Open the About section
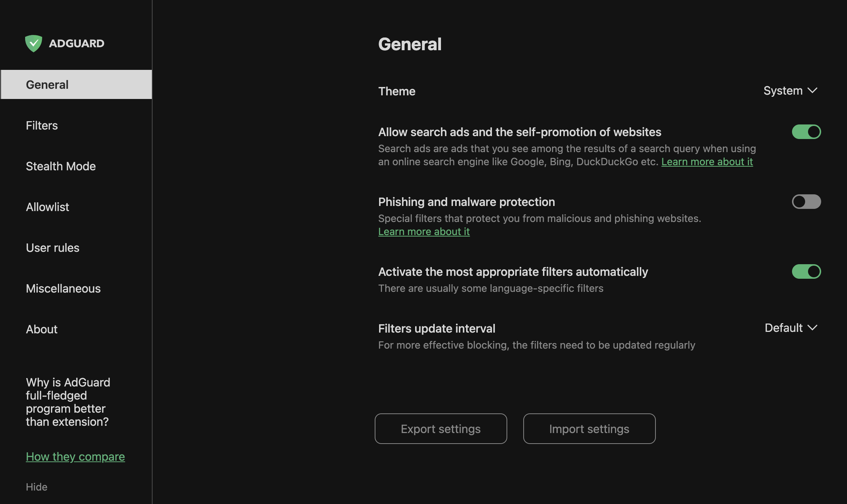Screen dimensions: 847x504 tap(42, 329)
